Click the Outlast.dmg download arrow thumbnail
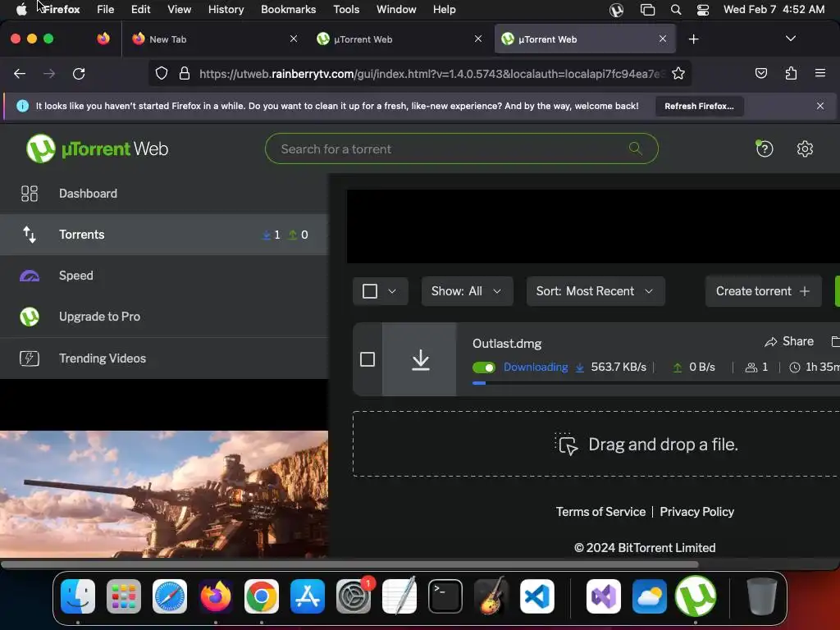Viewport: 840px width, 630px height. [x=419, y=359]
